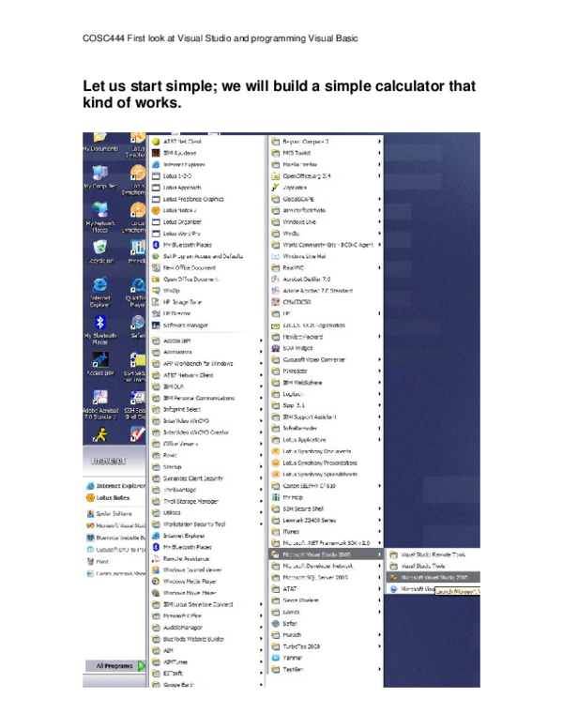Screen dimensions: 563x728
Task: Expand the iTunes submenu arrow
Action: (379, 532)
